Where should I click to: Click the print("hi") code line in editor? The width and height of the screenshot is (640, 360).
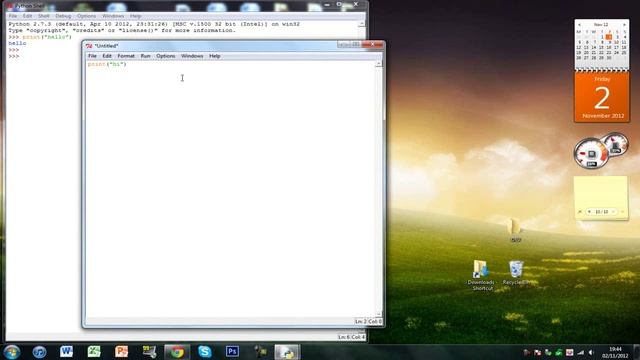(107, 64)
